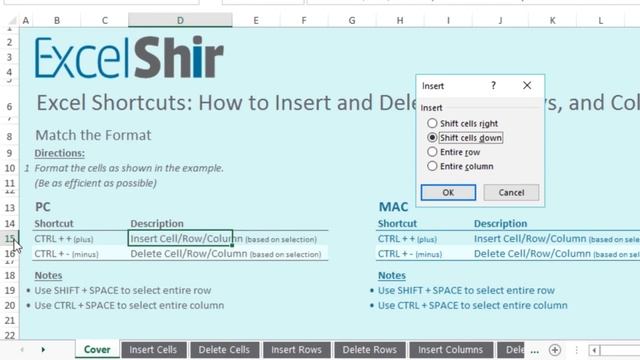Go back through sheet tabs with left arrow
The image size is (640, 360).
[x=22, y=350]
